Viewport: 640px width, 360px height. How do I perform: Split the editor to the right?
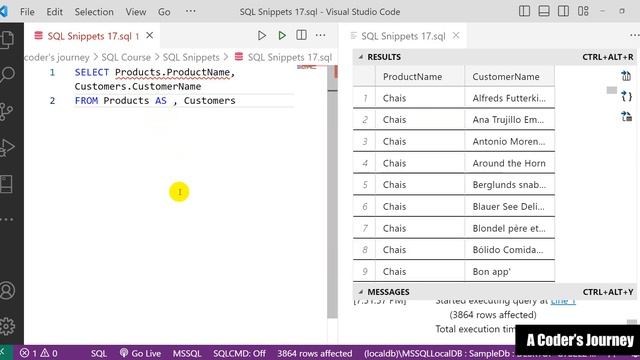click(301, 35)
